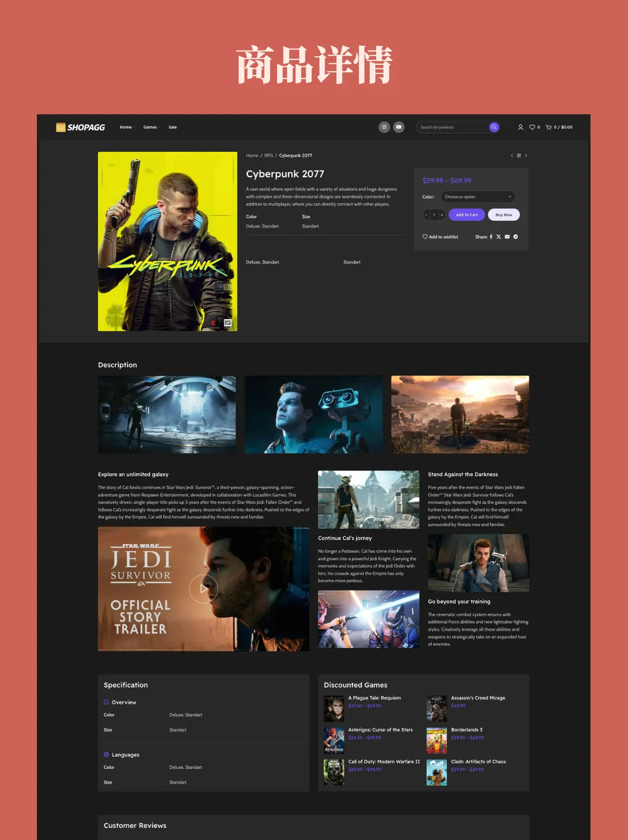The height and width of the screenshot is (840, 628).
Task: Open the dark spaceship hangar screenshot
Action: pyautogui.click(x=167, y=414)
